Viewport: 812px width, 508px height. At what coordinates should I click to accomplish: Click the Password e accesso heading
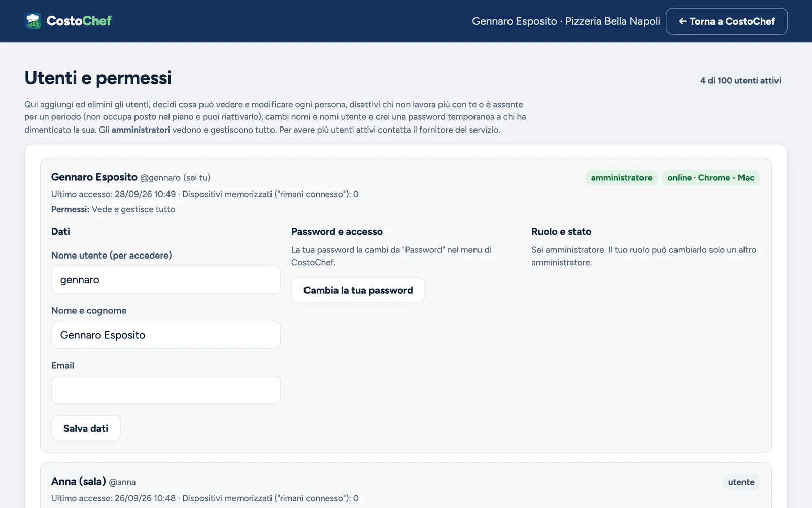(337, 231)
